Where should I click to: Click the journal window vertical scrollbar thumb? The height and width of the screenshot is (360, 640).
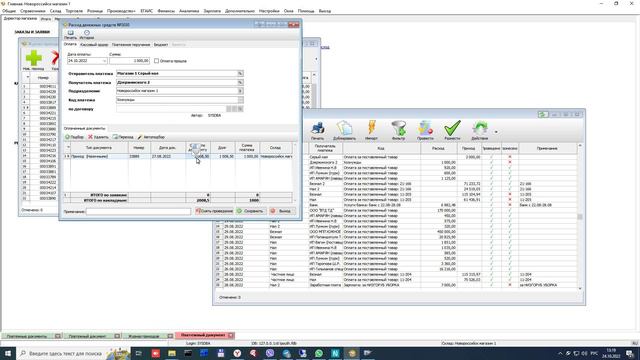580,217
